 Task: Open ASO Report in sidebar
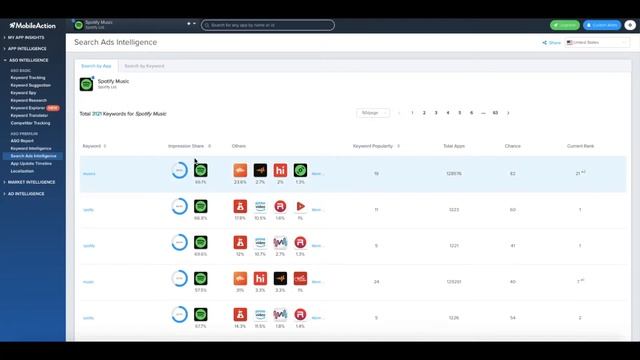[x=22, y=141]
